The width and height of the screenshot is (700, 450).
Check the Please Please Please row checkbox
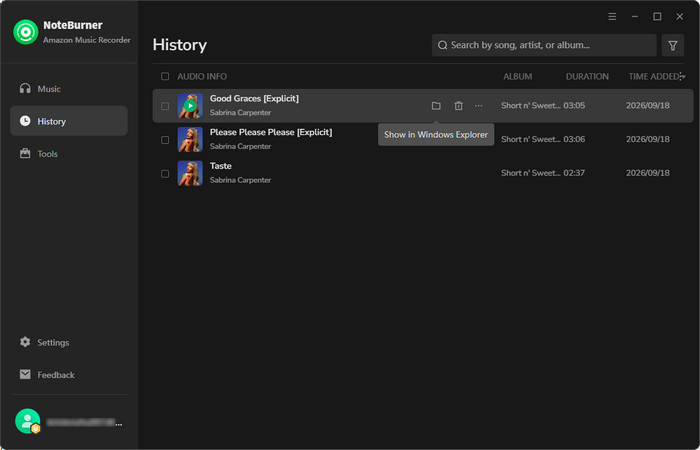(x=165, y=140)
